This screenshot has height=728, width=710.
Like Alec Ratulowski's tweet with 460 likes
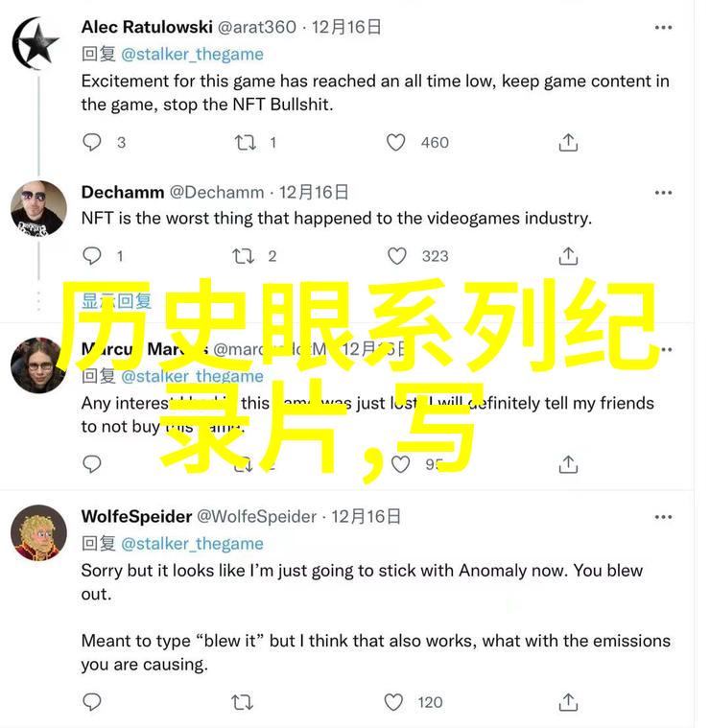pos(395,143)
